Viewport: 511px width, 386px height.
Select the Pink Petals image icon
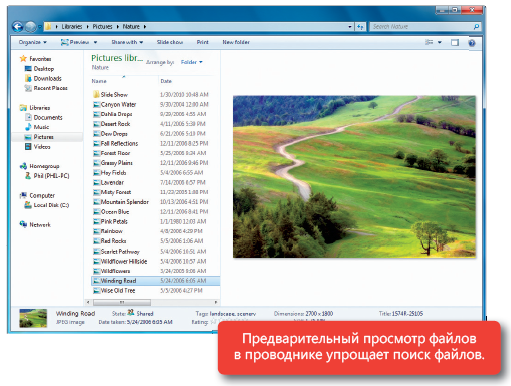(x=96, y=222)
